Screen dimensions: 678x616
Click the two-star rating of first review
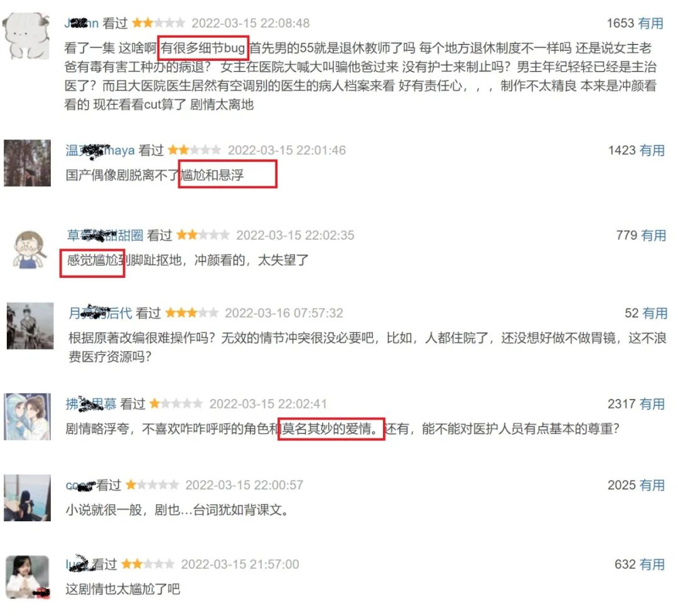[x=158, y=23]
